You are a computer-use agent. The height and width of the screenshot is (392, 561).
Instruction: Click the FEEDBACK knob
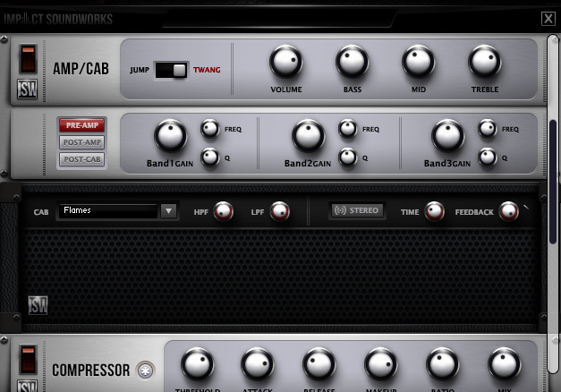(x=509, y=211)
